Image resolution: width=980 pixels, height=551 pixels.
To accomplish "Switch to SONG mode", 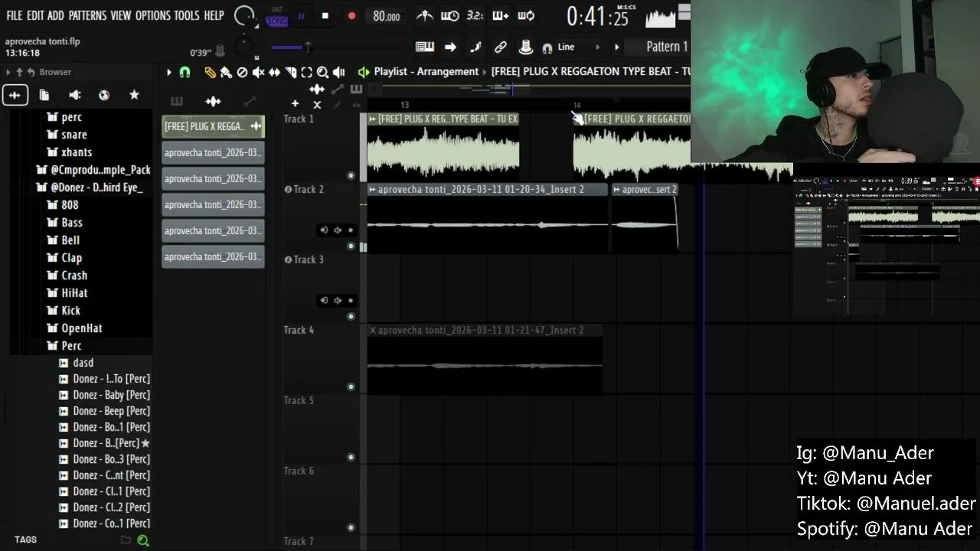I will tap(277, 21).
